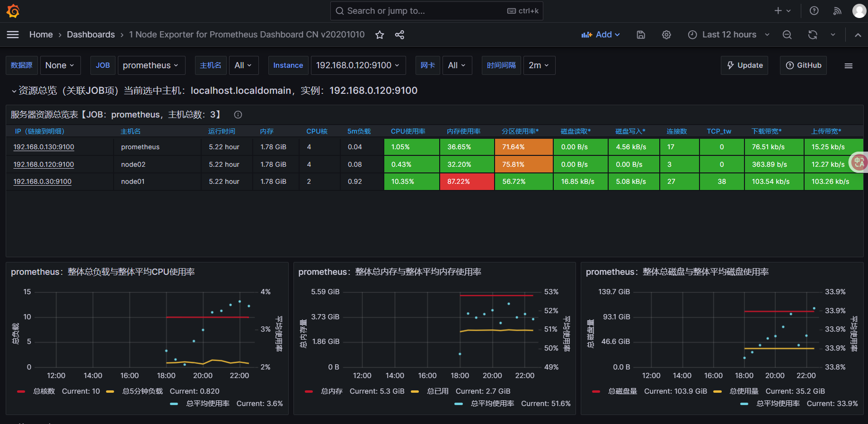
Task: Open the 主机名 All dropdown
Action: [x=243, y=65]
